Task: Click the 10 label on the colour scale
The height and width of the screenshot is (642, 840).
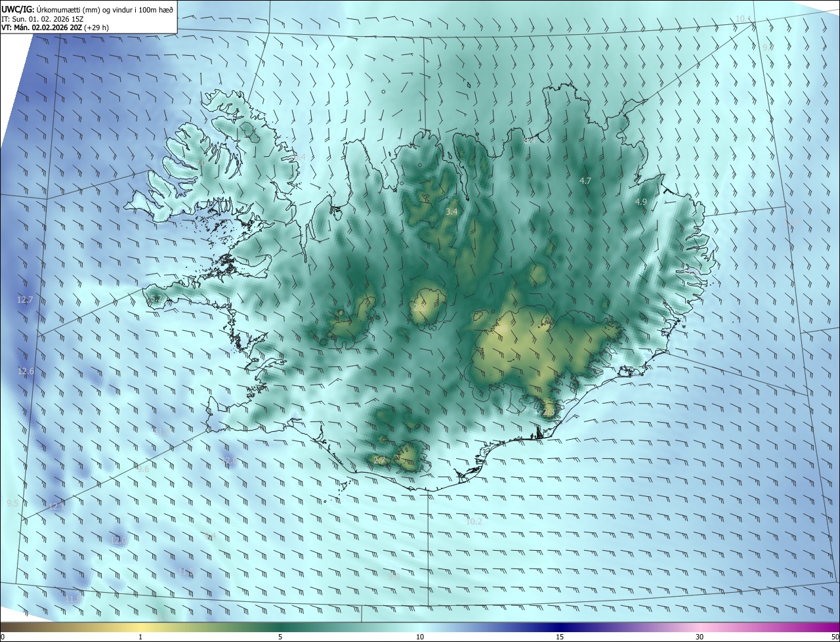Action: pos(420,637)
